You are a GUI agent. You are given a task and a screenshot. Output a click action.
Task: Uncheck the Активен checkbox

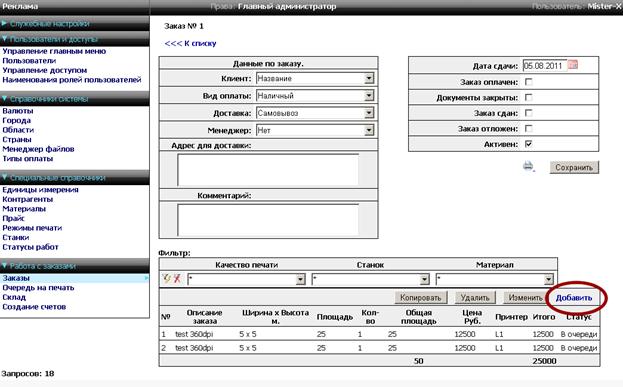click(x=528, y=144)
